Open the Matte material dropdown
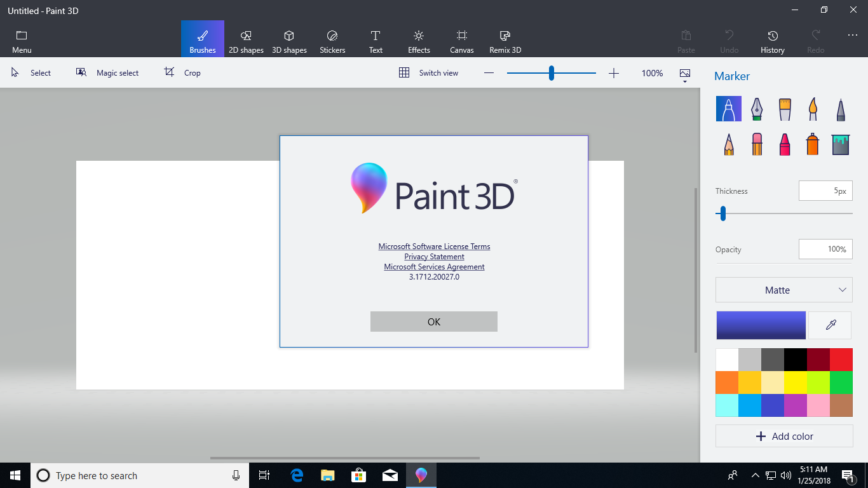This screenshot has width=868, height=488. [783, 290]
